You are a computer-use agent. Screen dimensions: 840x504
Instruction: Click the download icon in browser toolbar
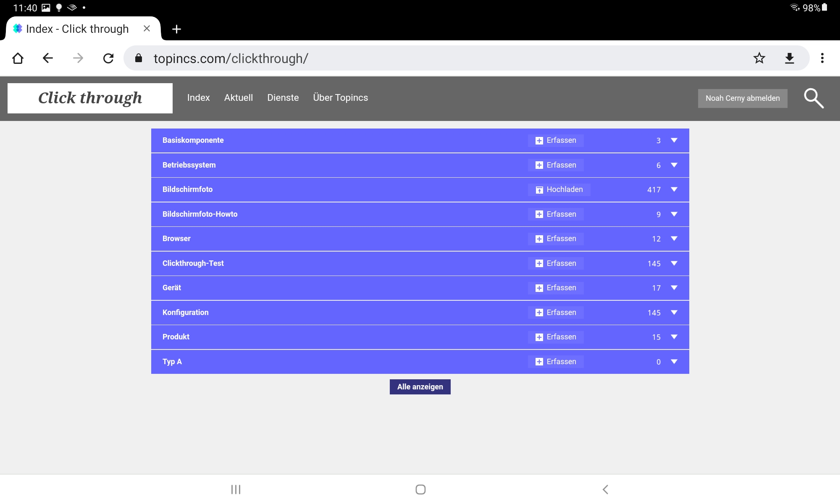[x=790, y=58]
